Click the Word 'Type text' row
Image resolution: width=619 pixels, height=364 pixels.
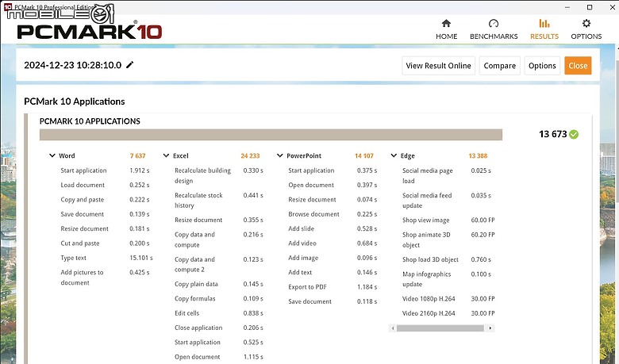click(x=106, y=258)
